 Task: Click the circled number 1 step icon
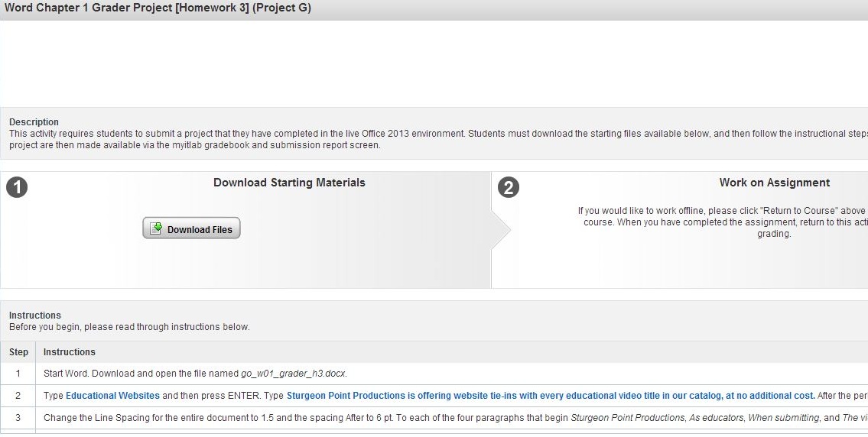[17, 187]
